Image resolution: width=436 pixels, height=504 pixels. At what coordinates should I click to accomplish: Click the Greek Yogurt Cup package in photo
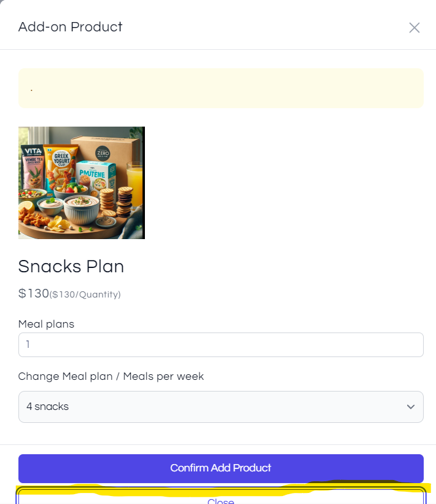pos(61,163)
